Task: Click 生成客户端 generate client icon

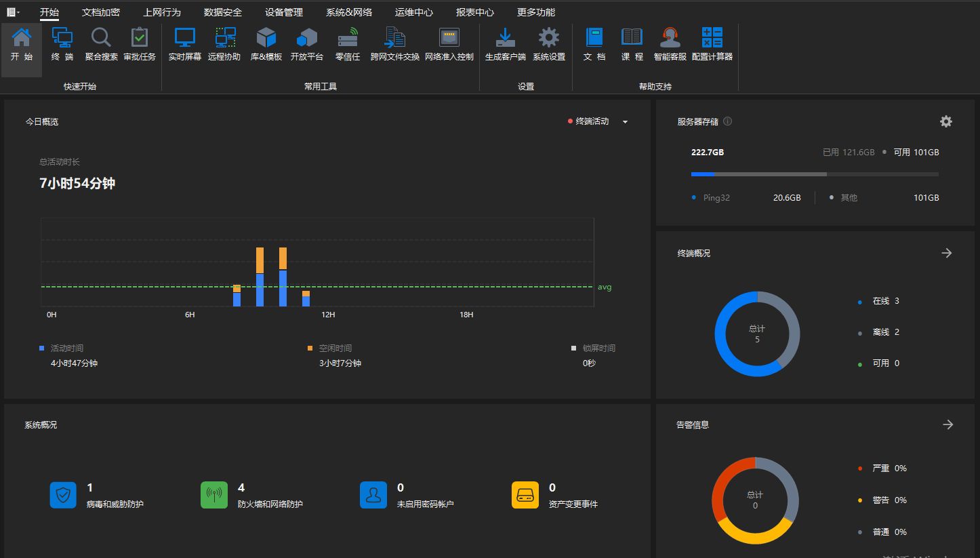Action: pyautogui.click(x=506, y=45)
